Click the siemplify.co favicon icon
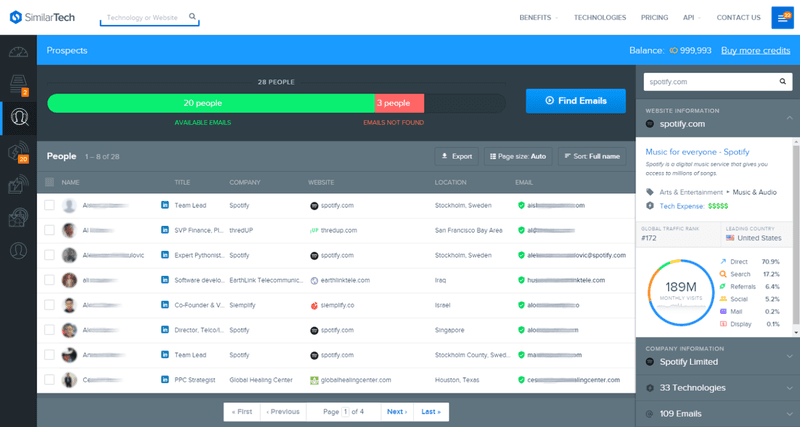 [314, 306]
